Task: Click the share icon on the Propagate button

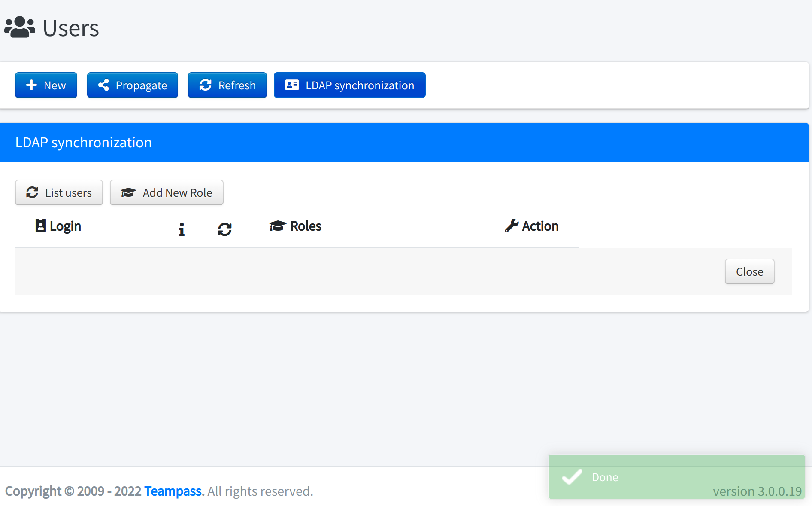Action: pyautogui.click(x=103, y=85)
